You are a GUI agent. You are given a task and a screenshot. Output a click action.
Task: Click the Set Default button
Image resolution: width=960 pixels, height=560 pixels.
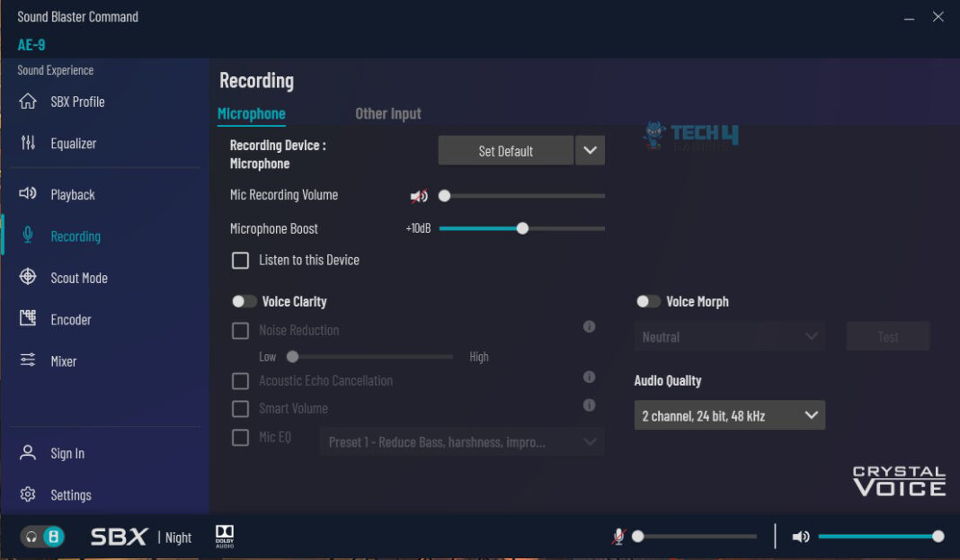504,150
